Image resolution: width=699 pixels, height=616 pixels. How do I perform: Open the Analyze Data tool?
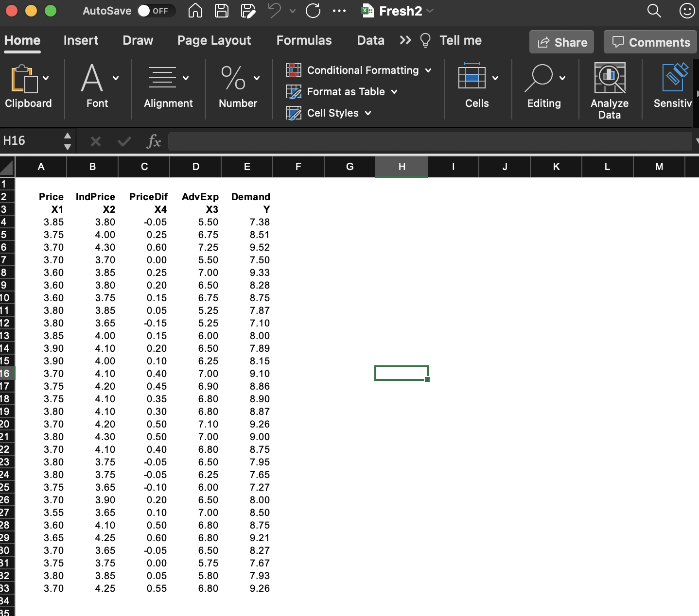610,91
